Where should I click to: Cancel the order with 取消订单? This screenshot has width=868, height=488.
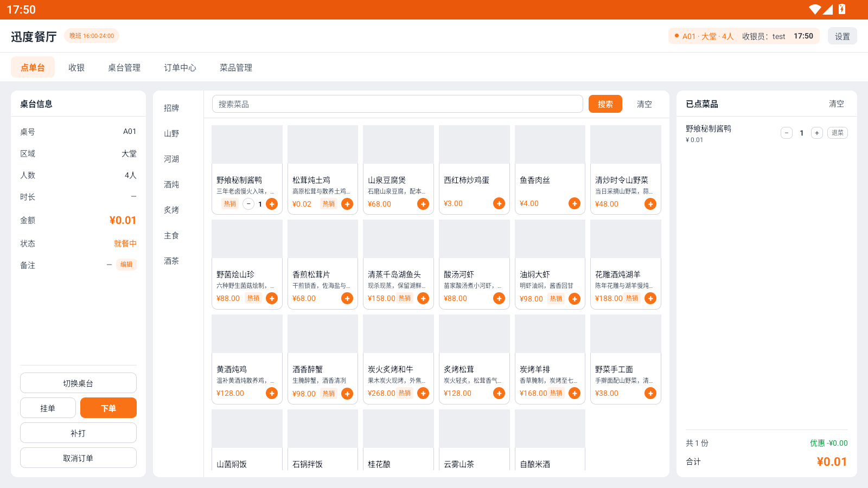[78, 458]
